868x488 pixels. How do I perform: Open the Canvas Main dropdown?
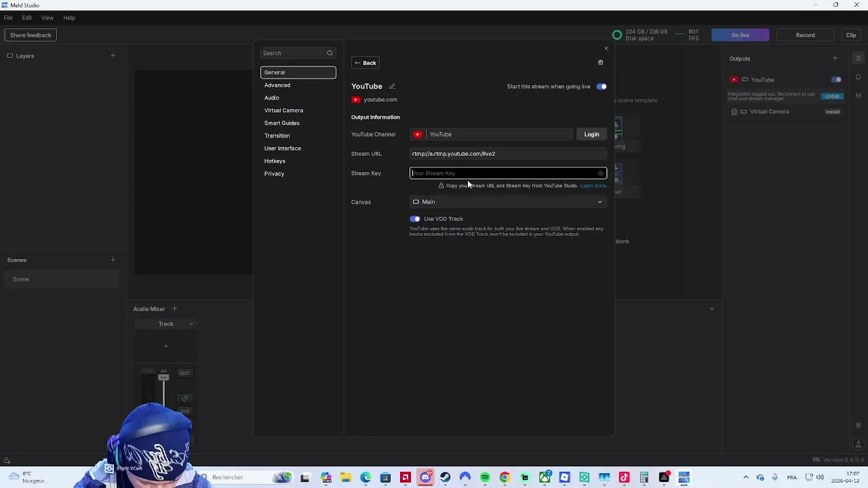point(507,202)
